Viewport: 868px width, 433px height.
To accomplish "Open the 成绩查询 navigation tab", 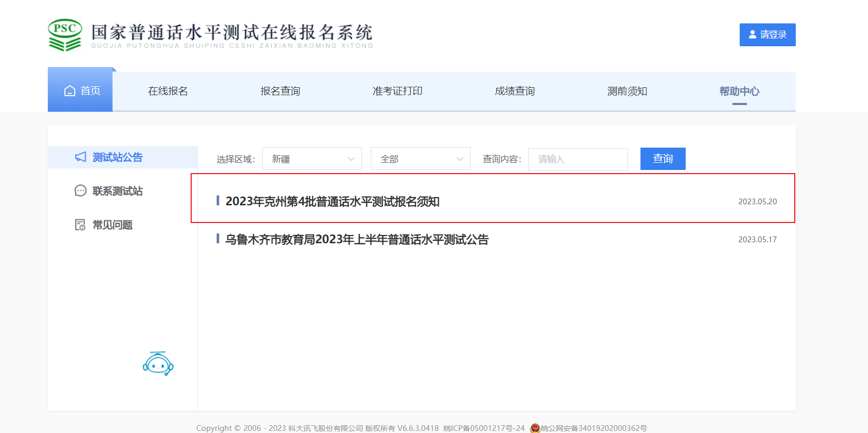I will click(514, 91).
